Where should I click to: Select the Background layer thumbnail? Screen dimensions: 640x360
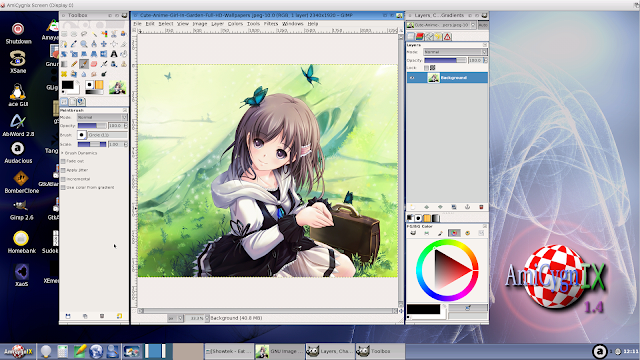point(433,78)
